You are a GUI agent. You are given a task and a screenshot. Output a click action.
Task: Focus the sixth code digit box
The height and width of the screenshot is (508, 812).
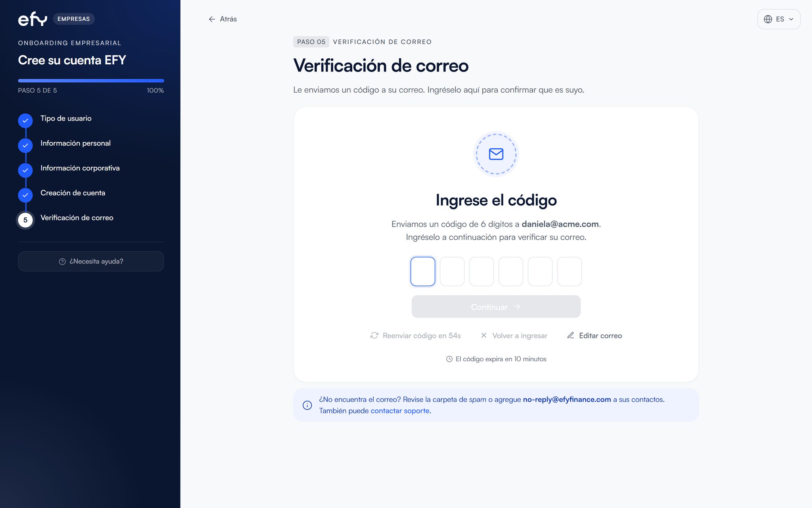coord(570,271)
